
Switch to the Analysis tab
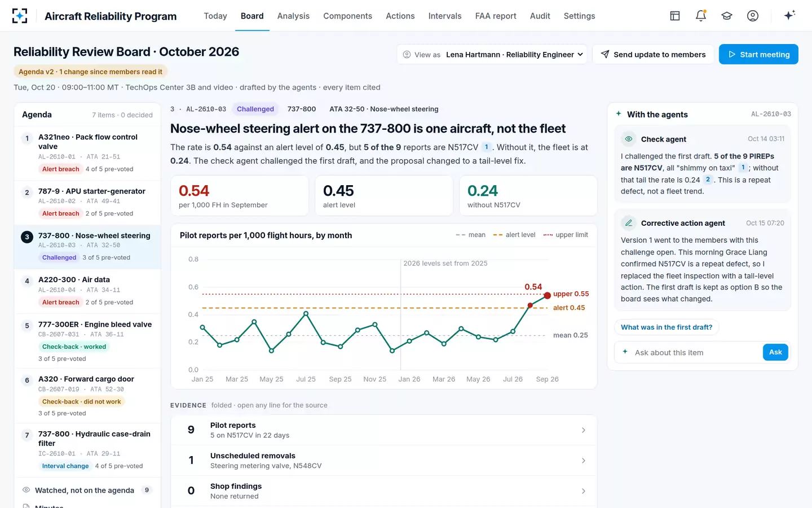(x=293, y=16)
